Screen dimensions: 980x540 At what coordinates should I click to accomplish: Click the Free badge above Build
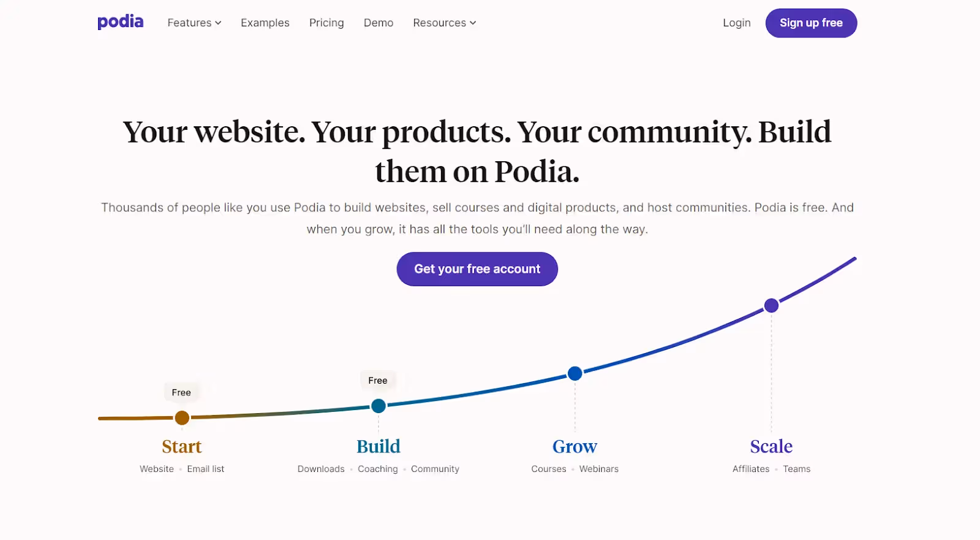(x=378, y=379)
